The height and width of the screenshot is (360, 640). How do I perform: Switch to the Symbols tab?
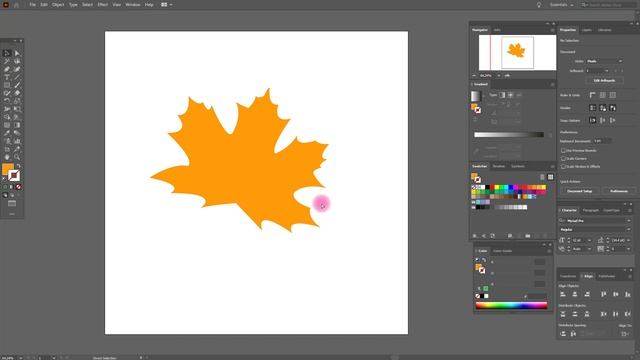[518, 167]
